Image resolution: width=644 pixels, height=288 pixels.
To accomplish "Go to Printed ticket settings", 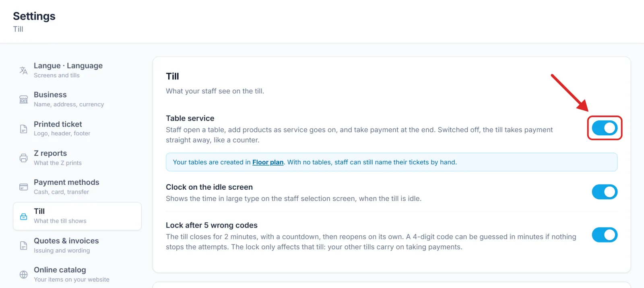I will point(77,128).
